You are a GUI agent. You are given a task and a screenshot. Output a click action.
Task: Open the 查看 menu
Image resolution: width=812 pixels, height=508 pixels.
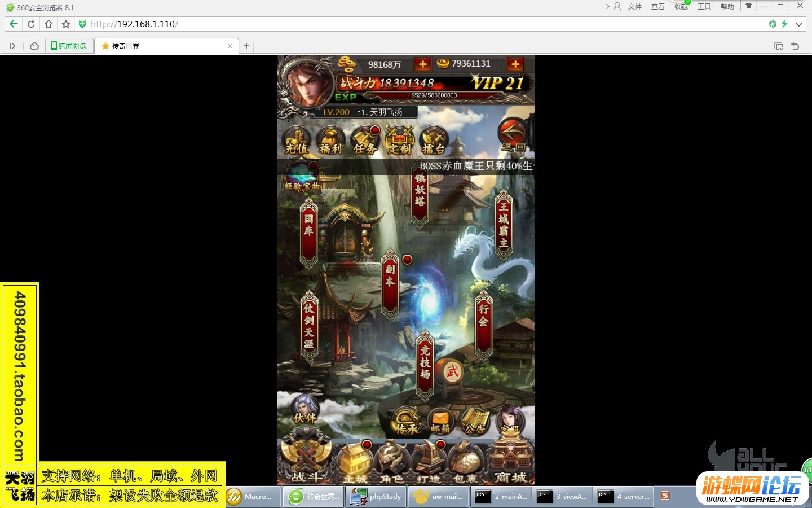(x=658, y=7)
